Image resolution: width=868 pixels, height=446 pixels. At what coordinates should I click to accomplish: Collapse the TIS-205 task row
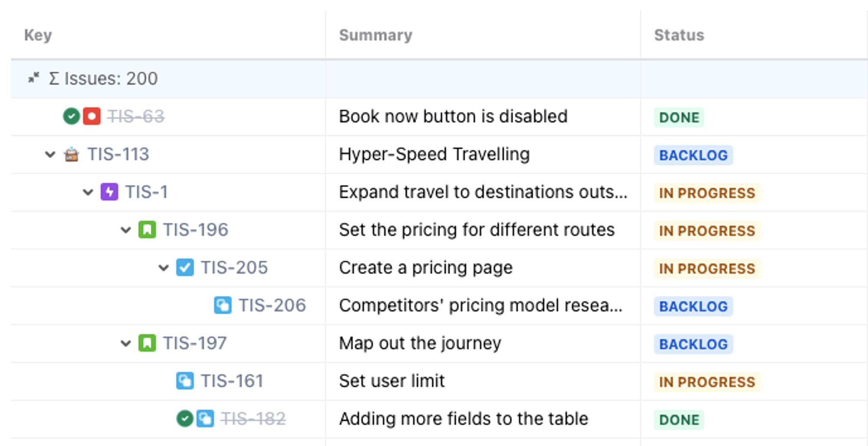pos(164,268)
